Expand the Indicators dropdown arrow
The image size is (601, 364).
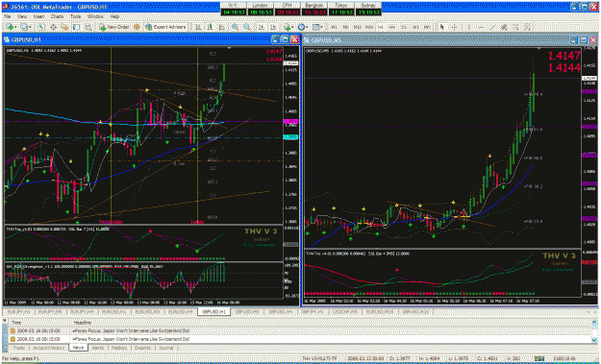tap(293, 27)
